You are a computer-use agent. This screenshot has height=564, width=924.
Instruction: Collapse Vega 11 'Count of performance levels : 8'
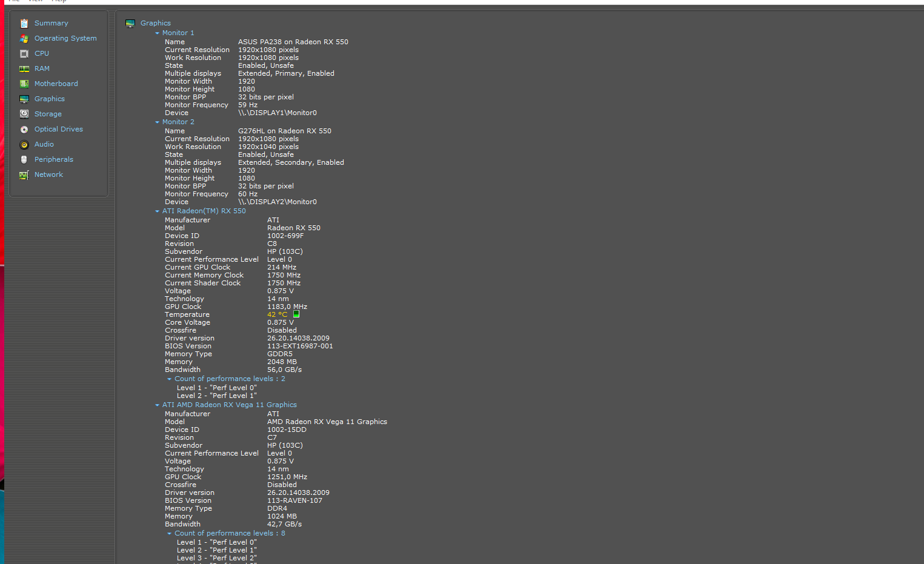(x=169, y=534)
